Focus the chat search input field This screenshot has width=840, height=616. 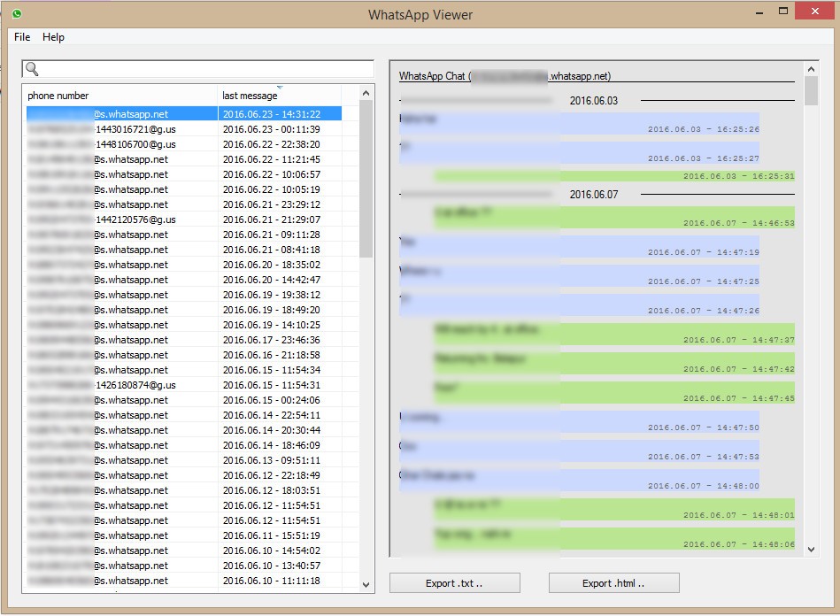pos(197,68)
